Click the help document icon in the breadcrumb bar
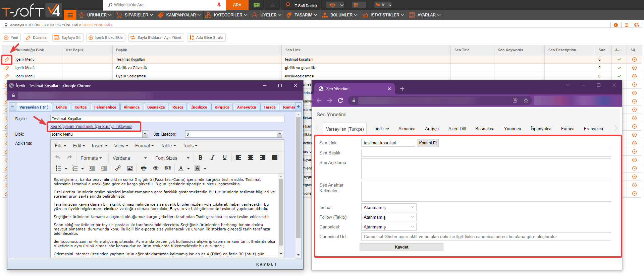644x276 pixels. [x=626, y=25]
